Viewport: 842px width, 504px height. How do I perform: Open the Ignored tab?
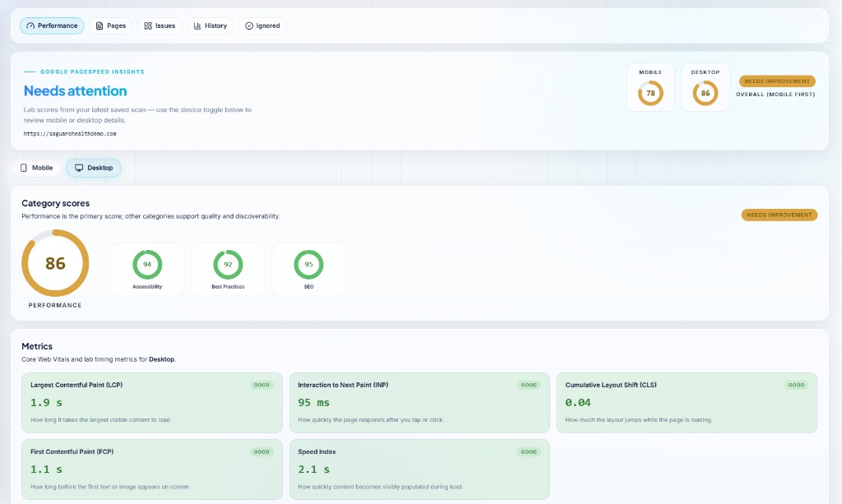[262, 25]
